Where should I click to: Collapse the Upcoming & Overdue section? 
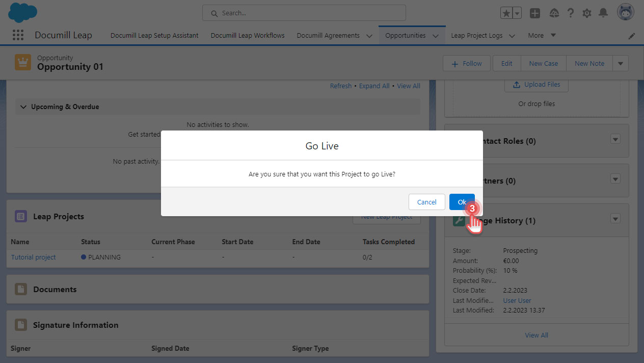[23, 107]
